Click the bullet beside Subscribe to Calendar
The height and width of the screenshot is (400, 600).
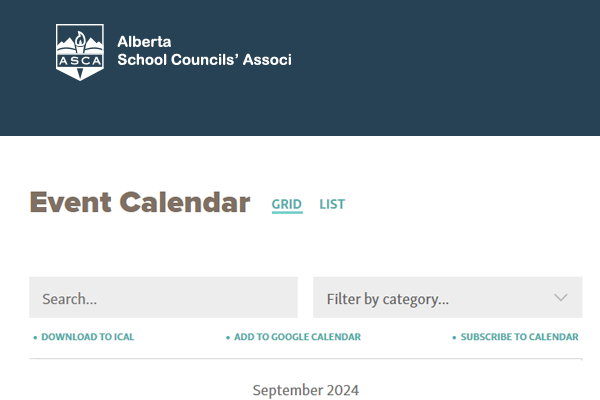point(454,338)
